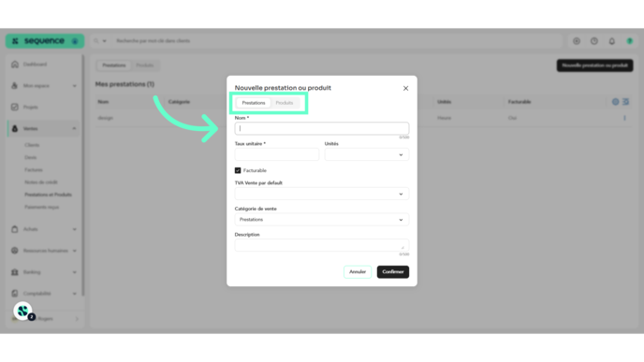Open the Banking sidebar icon
Screen dimensions: 644x362
coord(15,272)
